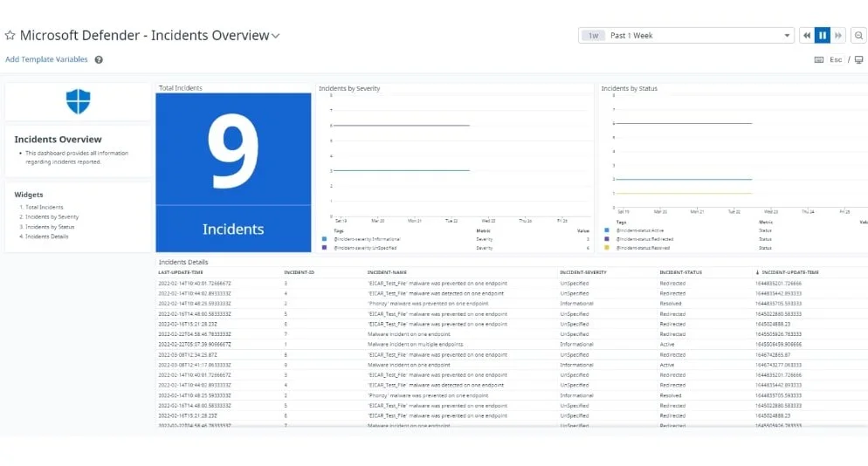Sort by INCIDENT-UPDATE-TIME column header
868x466 pixels.
click(x=790, y=272)
